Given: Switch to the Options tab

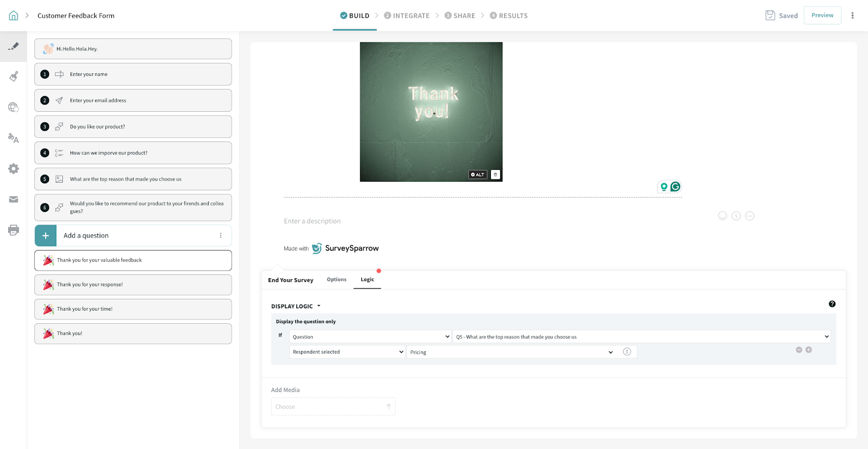Looking at the screenshot, I should 336,280.
